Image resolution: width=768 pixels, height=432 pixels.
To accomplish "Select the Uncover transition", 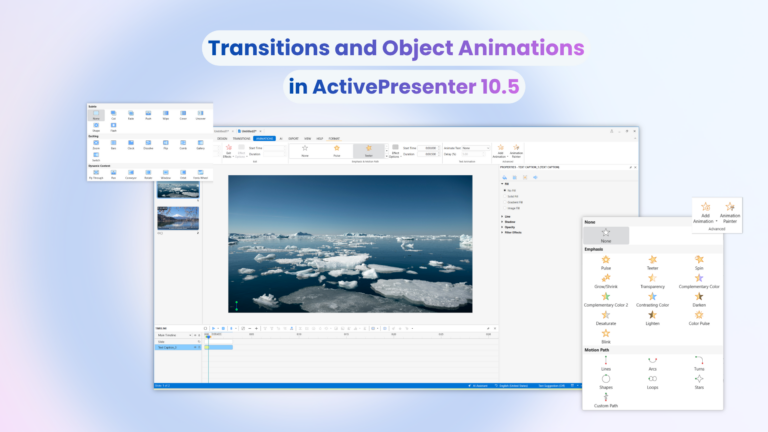I will [200, 115].
